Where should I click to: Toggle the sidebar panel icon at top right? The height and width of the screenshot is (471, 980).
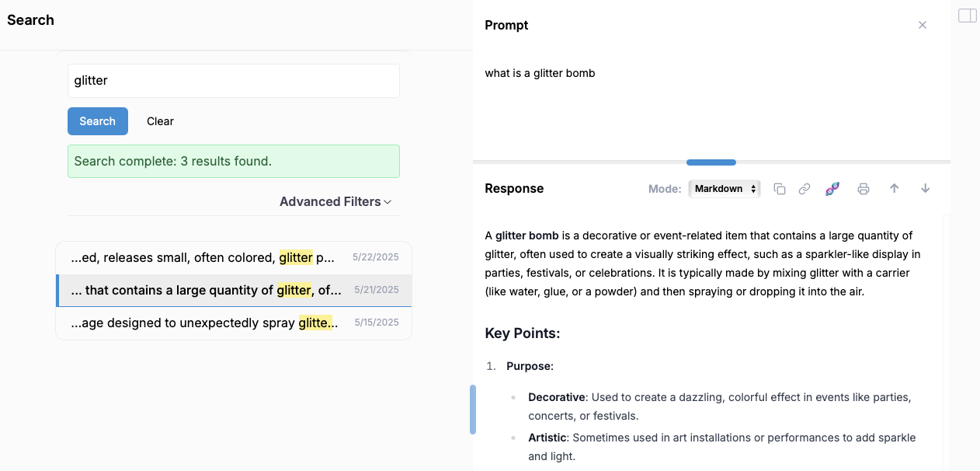pyautogui.click(x=967, y=16)
